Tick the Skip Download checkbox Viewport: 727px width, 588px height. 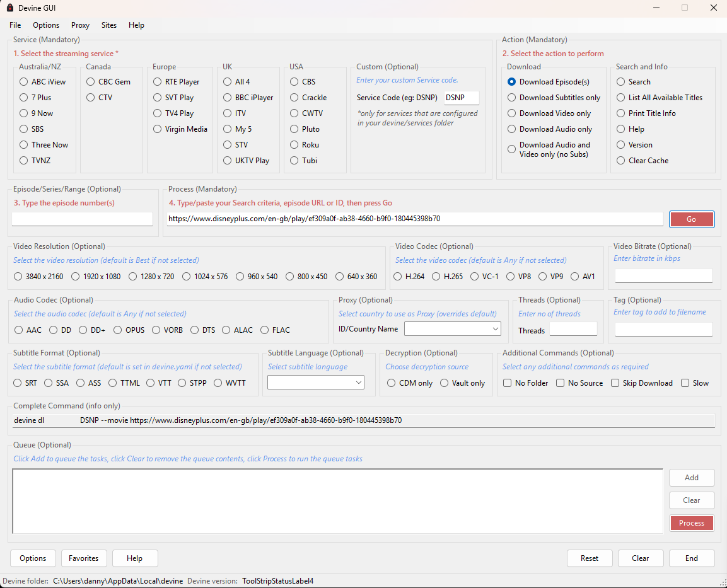click(x=642, y=383)
